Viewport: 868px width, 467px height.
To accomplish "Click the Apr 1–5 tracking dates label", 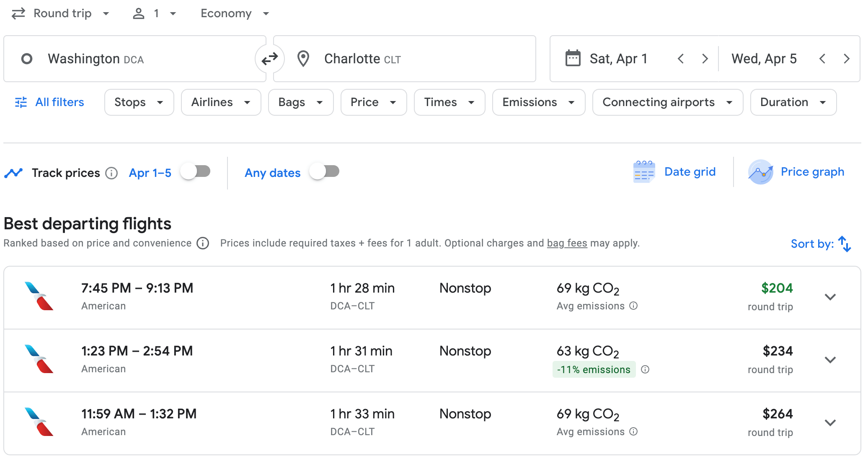I will coord(150,173).
